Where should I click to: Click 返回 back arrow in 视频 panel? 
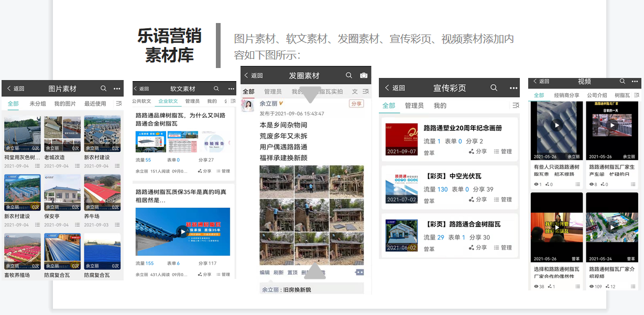tap(541, 81)
